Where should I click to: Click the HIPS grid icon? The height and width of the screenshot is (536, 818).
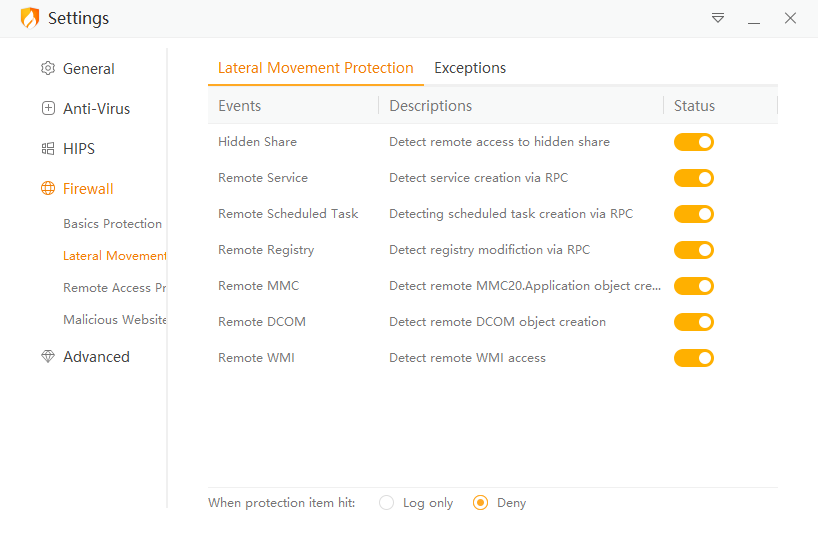click(48, 149)
